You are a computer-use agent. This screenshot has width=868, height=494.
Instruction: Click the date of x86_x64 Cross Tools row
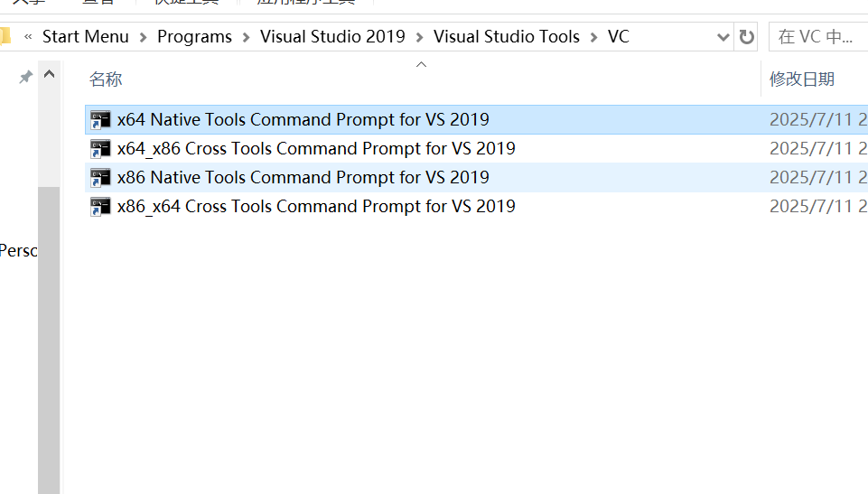[x=818, y=206]
